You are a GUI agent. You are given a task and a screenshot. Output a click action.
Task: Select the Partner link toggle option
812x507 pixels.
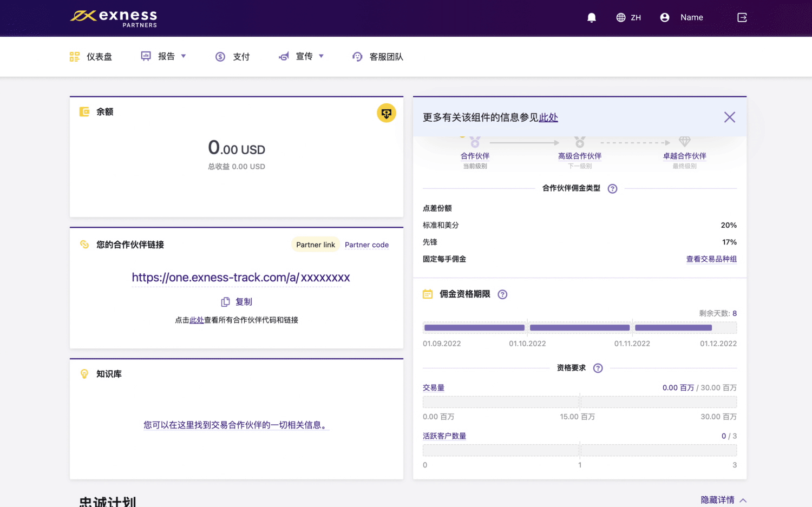[316, 245]
